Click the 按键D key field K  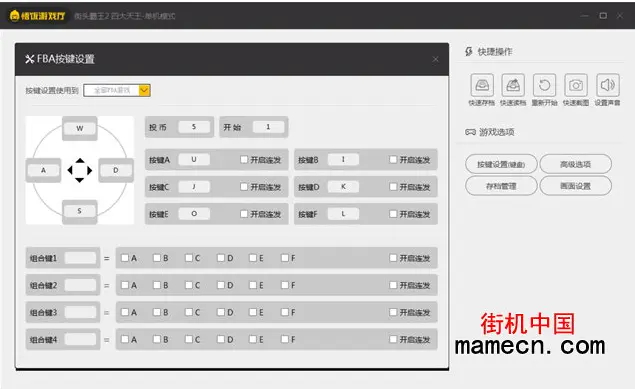[343, 187]
